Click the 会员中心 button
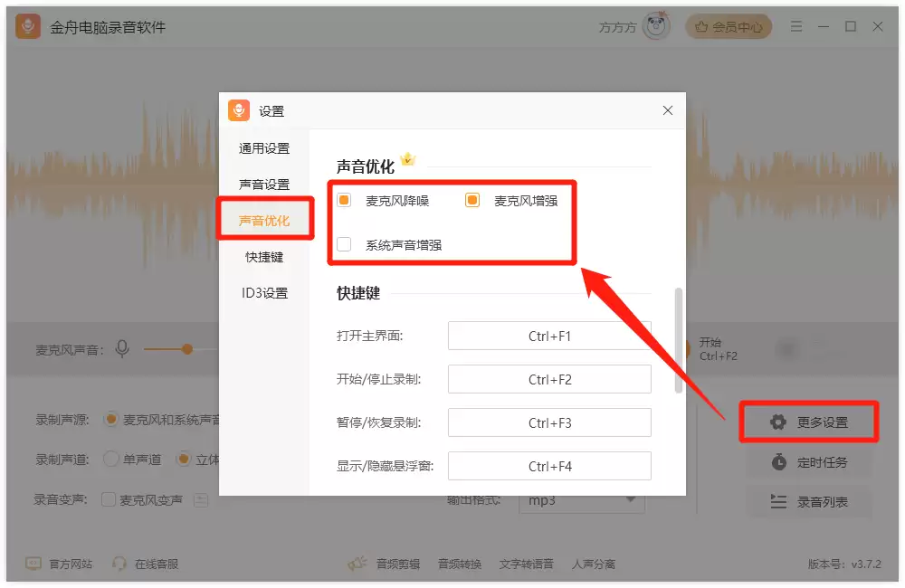905x588 pixels. [x=729, y=26]
